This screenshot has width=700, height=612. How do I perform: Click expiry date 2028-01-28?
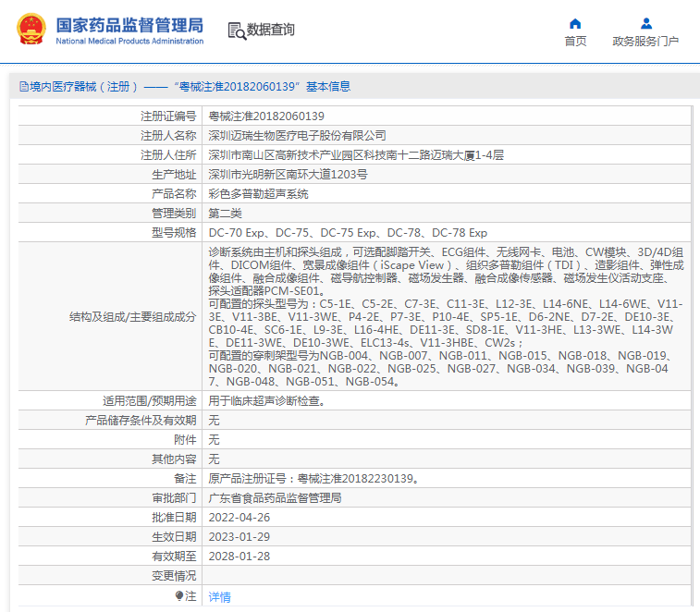pyautogui.click(x=239, y=557)
